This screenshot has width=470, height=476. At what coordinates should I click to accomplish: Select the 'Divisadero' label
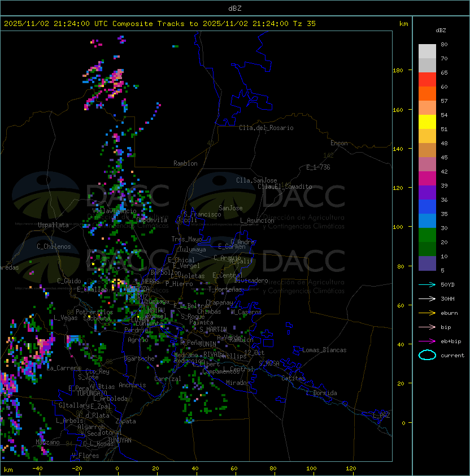tap(251, 280)
